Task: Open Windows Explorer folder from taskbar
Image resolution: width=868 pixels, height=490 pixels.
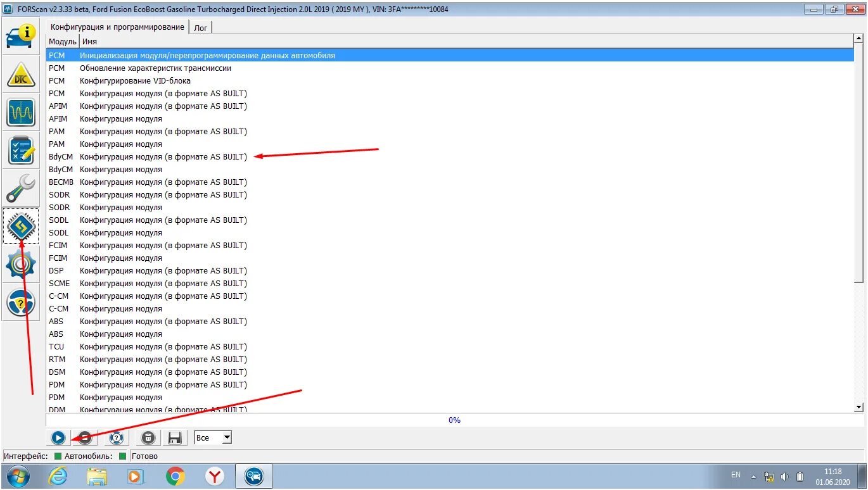Action: point(97,476)
